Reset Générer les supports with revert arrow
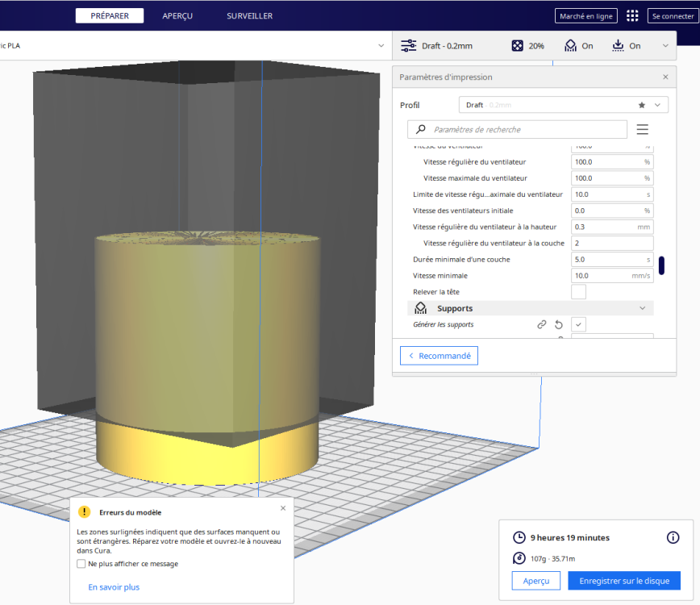 tap(559, 324)
